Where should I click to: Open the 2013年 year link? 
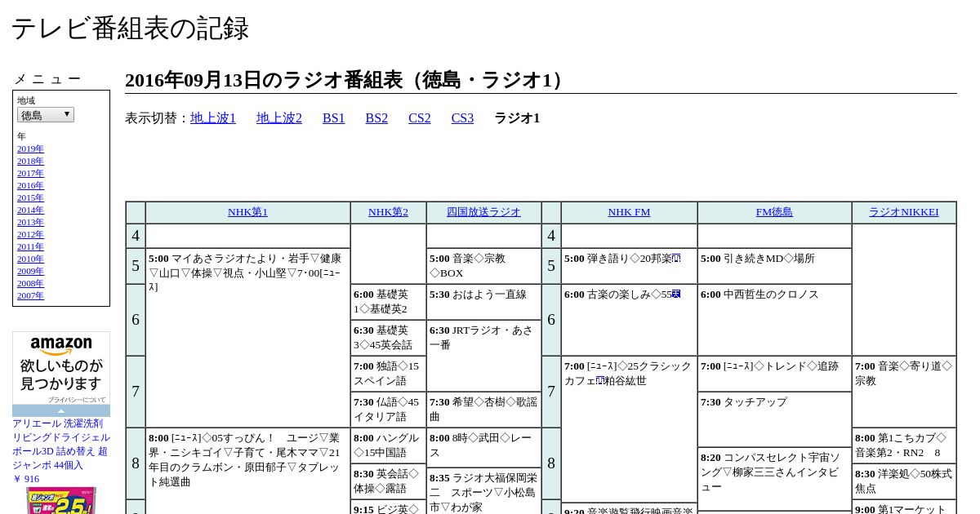[30, 222]
